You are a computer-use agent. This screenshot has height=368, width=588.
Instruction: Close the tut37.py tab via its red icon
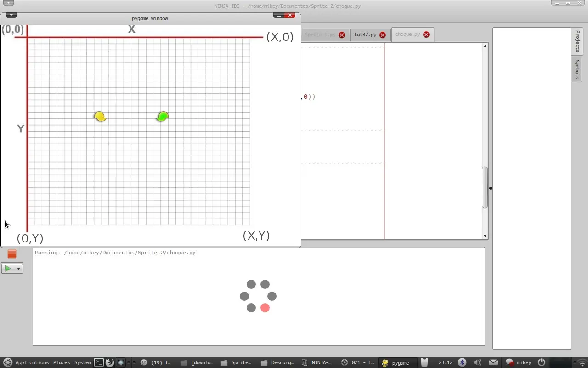point(383,34)
